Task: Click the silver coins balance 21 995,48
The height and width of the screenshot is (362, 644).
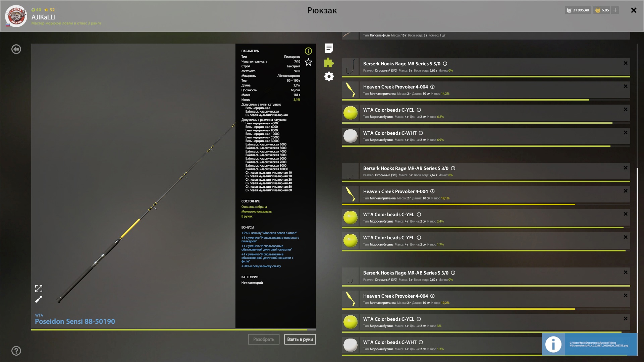Action: (x=578, y=10)
